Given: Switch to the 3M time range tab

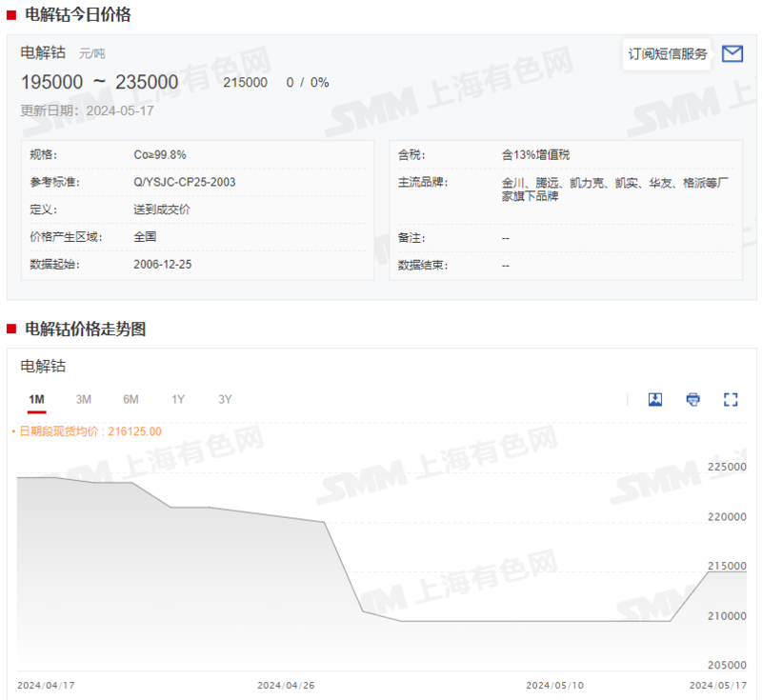Looking at the screenshot, I should click(83, 399).
